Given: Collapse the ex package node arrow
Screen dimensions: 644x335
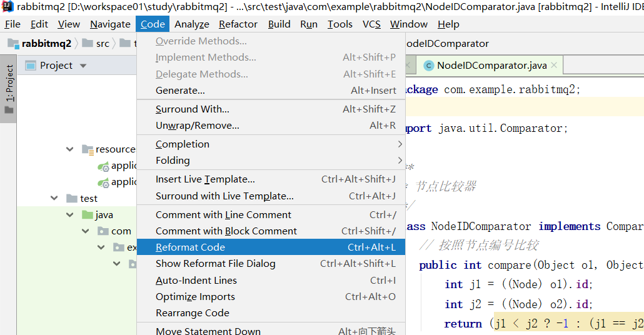Looking at the screenshot, I should [101, 247].
